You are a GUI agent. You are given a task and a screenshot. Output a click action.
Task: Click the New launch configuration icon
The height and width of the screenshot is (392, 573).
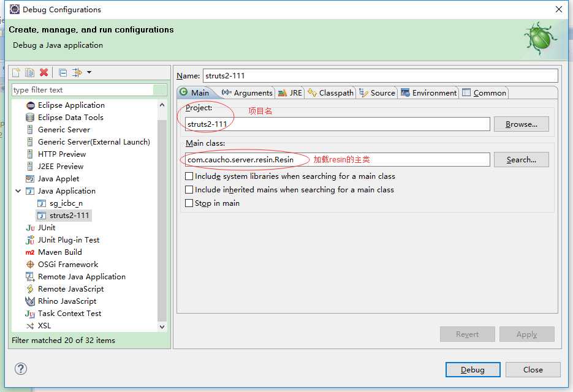point(16,72)
